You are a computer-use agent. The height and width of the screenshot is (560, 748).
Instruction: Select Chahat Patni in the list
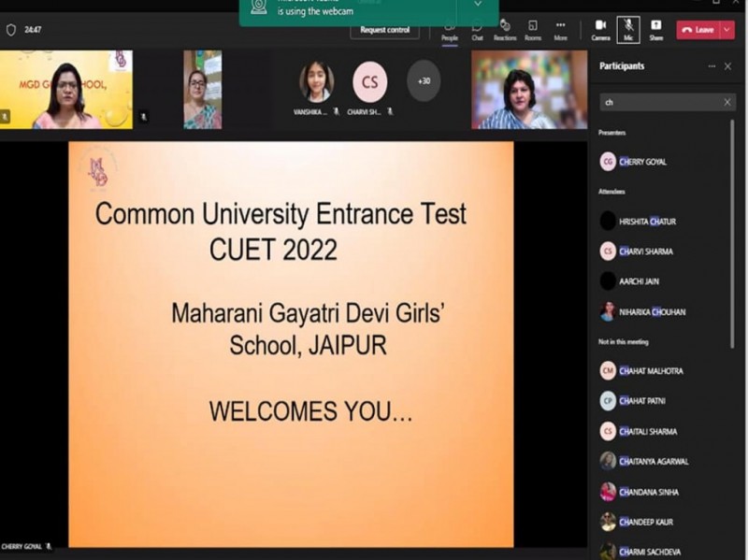[x=663, y=401]
